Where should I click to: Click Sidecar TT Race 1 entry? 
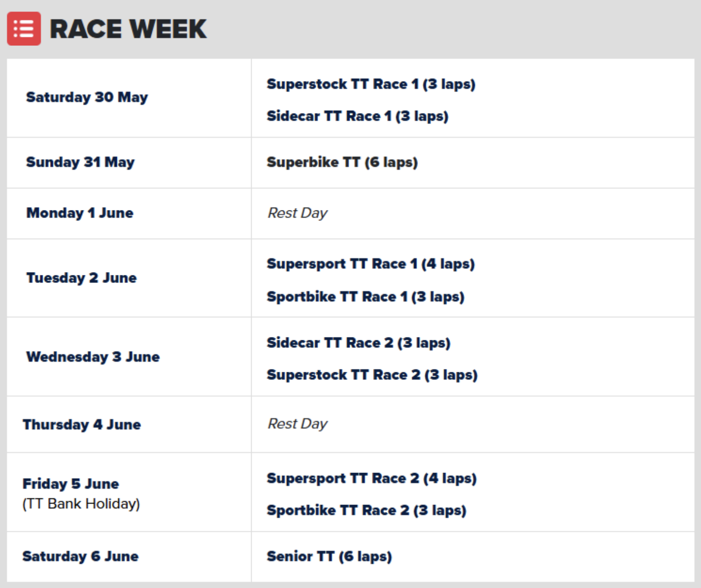point(357,116)
